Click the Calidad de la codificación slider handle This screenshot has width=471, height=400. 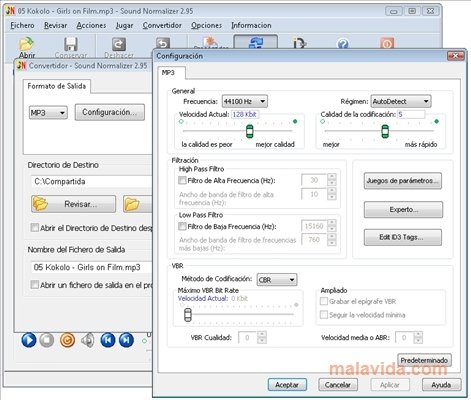pos(385,131)
